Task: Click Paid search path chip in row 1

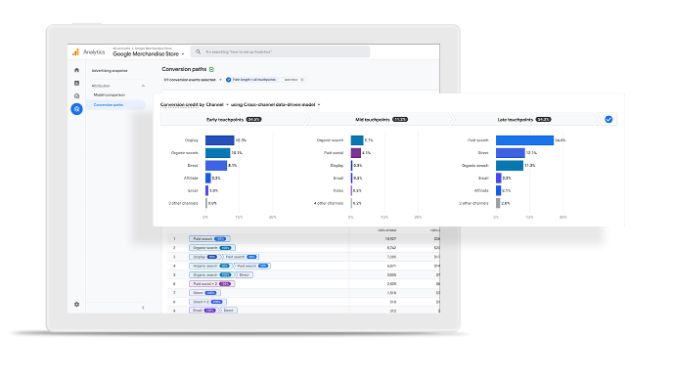Action: 210,239
